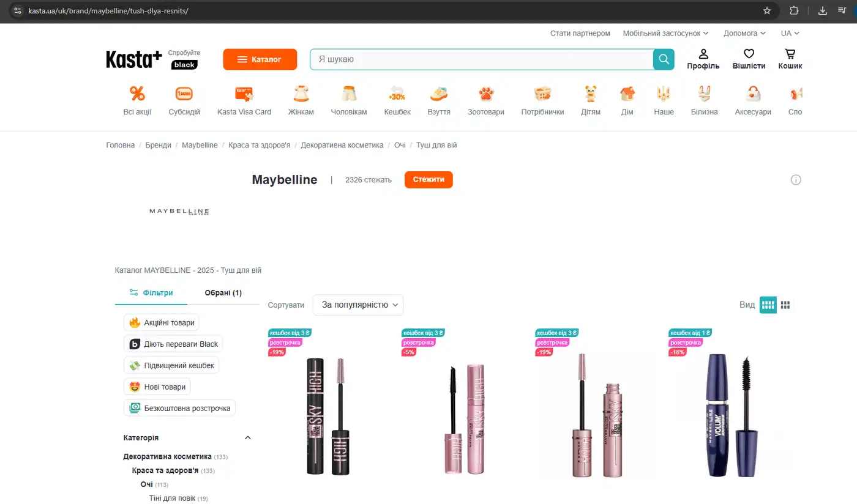Switch to the three-column grid view
This screenshot has width=857, height=504.
(785, 305)
